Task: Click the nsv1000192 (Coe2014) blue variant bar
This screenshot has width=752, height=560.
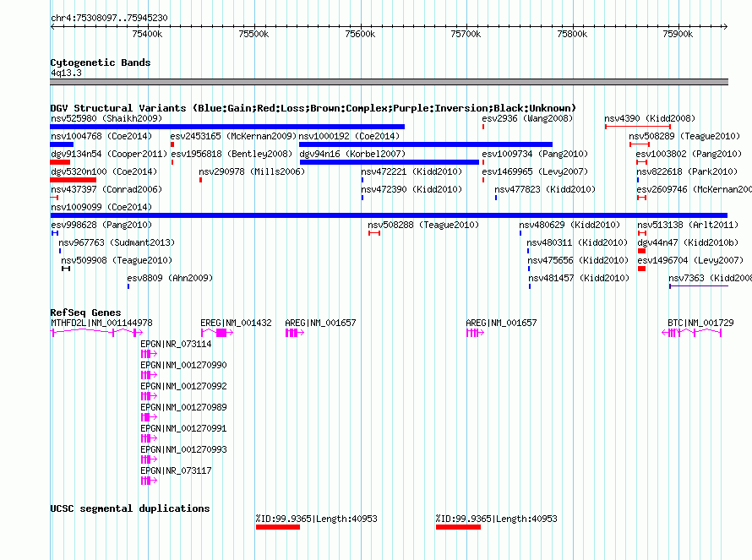Action: [x=425, y=144]
